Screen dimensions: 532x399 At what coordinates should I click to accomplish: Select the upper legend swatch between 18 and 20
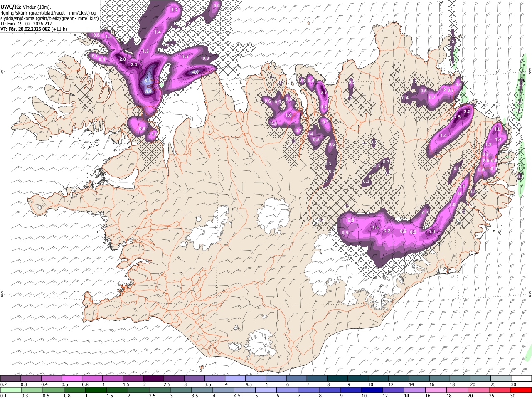click(459, 378)
